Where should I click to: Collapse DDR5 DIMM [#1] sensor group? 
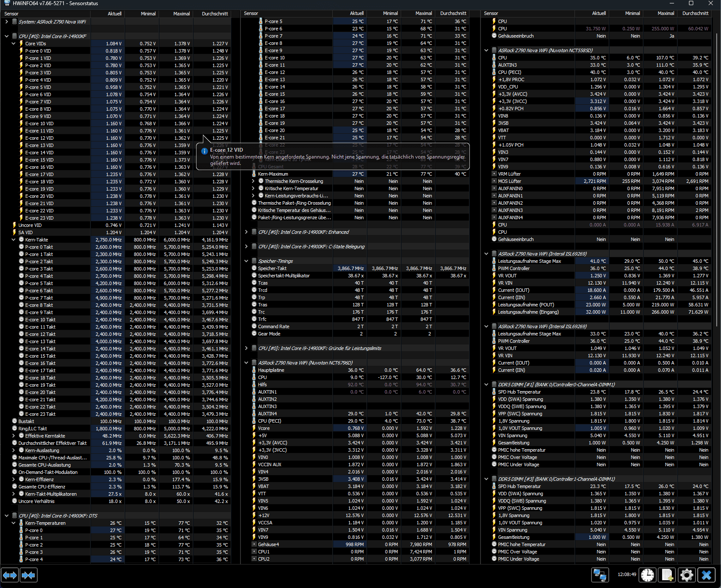click(x=486, y=385)
